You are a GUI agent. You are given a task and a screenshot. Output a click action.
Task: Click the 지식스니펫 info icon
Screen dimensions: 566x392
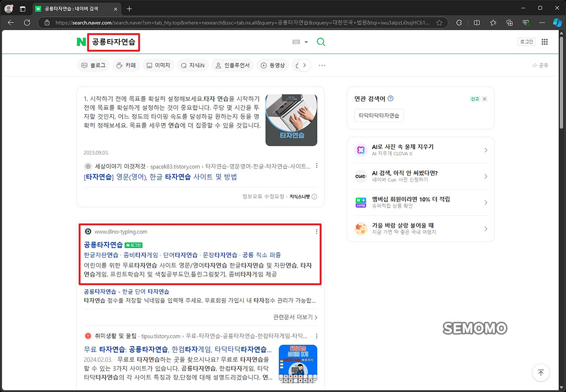(315, 197)
